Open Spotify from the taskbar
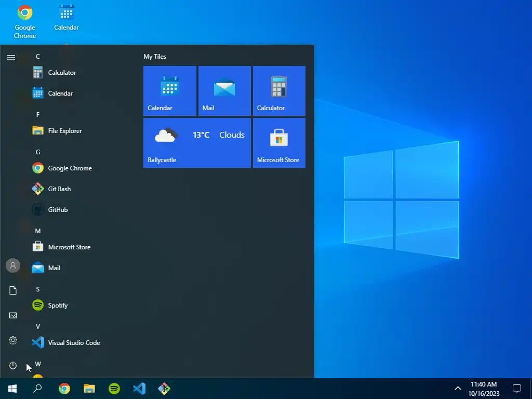This screenshot has width=532, height=399. click(114, 389)
